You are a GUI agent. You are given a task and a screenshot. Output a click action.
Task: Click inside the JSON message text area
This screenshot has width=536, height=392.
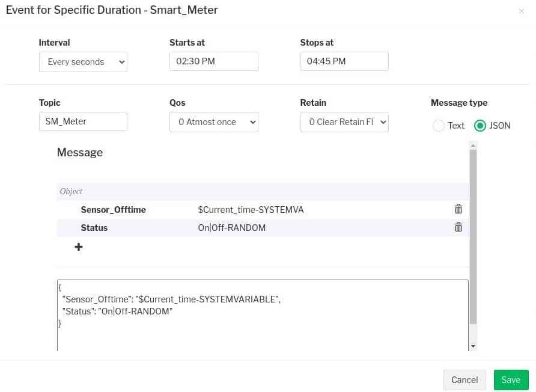point(263,316)
